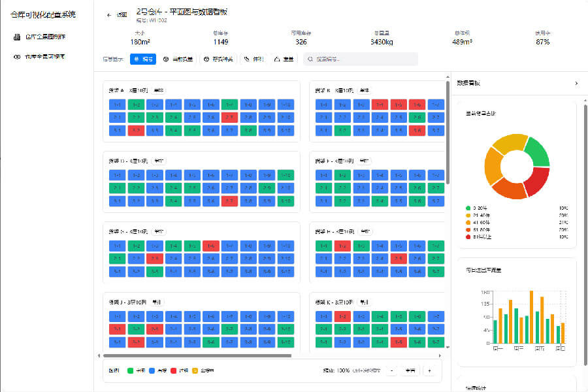
Task: Click the weight display mode button
Action: coord(284,59)
